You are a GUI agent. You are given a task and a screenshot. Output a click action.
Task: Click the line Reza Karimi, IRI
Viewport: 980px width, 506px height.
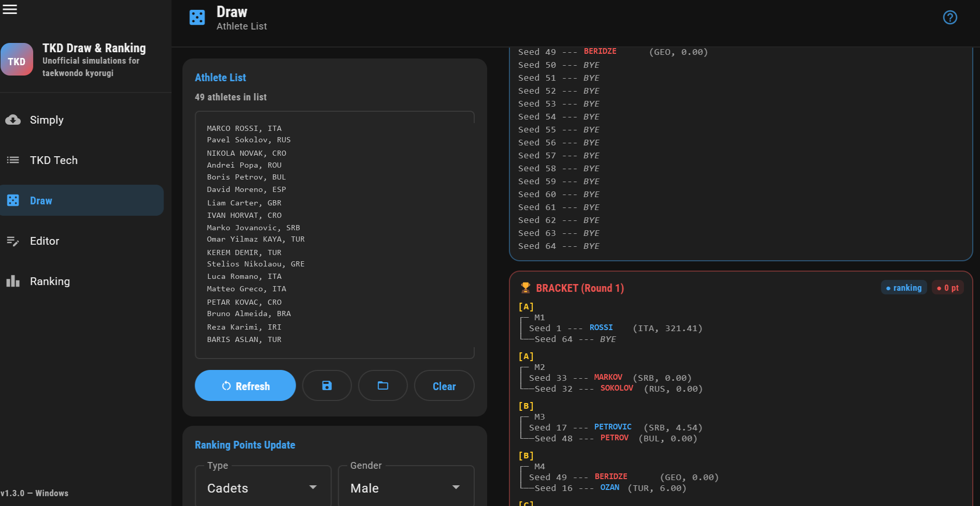pos(244,327)
